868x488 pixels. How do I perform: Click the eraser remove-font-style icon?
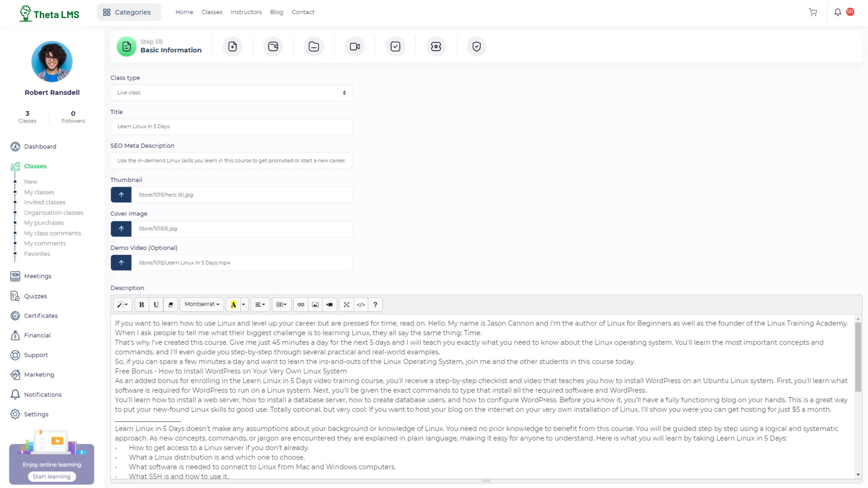[x=170, y=305]
